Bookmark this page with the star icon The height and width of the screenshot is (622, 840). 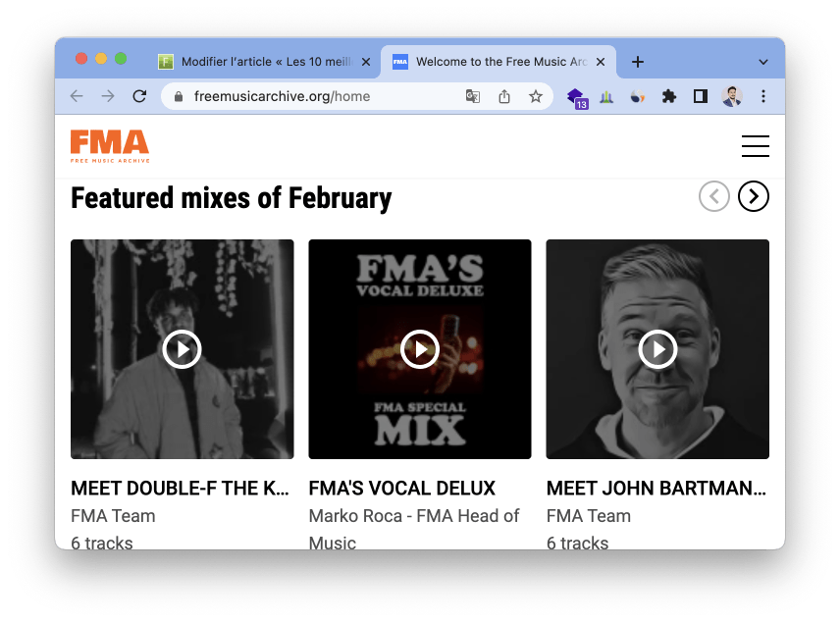point(536,96)
